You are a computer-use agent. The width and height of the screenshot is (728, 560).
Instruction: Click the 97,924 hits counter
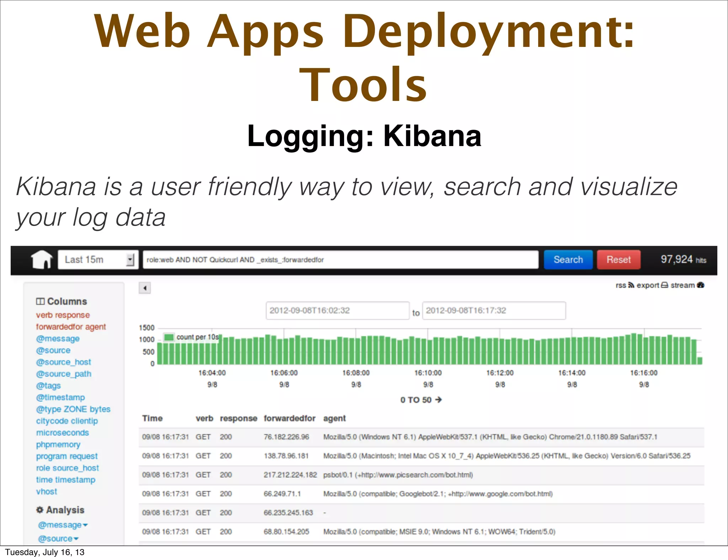pos(683,259)
